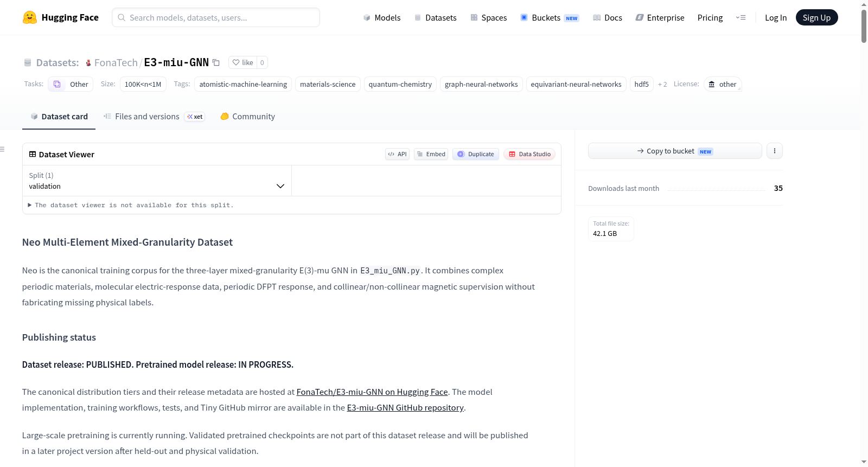Open the E3-miu-GNN GitHub repository link
The height and width of the screenshot is (467, 868).
pos(405,407)
